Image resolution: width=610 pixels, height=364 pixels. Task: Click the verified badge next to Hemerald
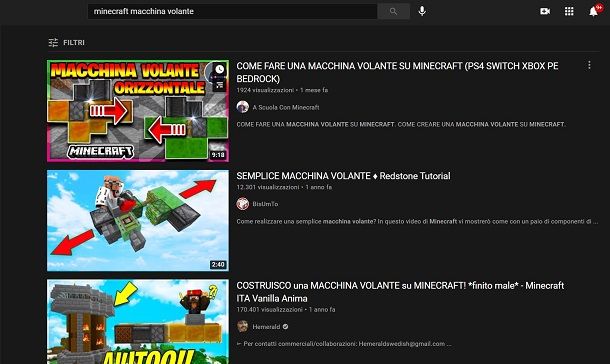286,327
